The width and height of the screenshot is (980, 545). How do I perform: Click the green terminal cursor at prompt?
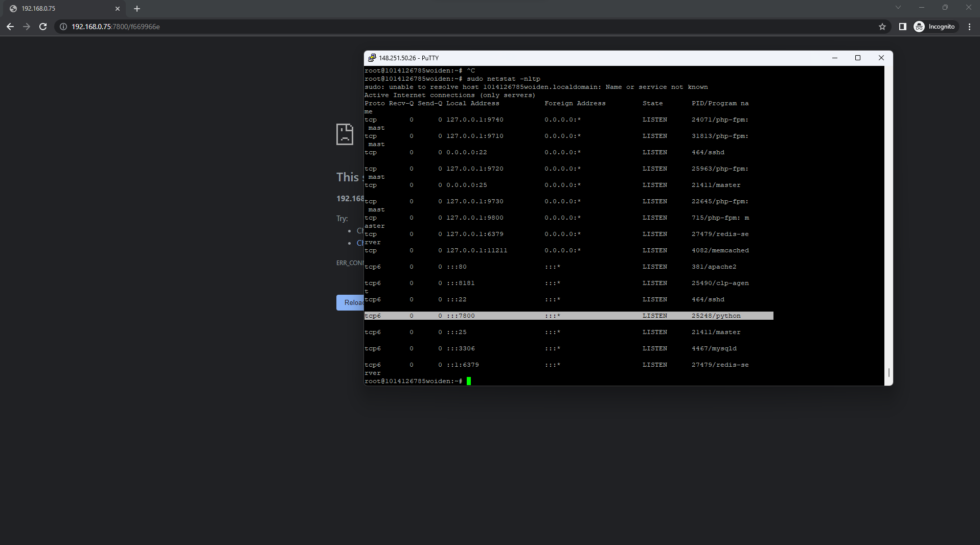[469, 381]
